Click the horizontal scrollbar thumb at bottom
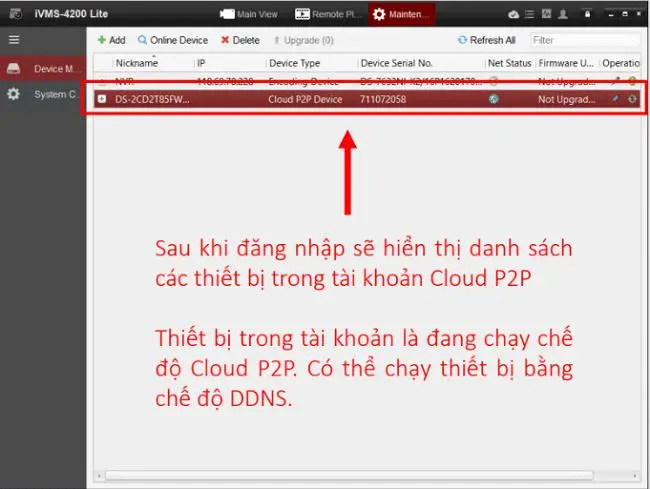The height and width of the screenshot is (489, 650). point(349,475)
